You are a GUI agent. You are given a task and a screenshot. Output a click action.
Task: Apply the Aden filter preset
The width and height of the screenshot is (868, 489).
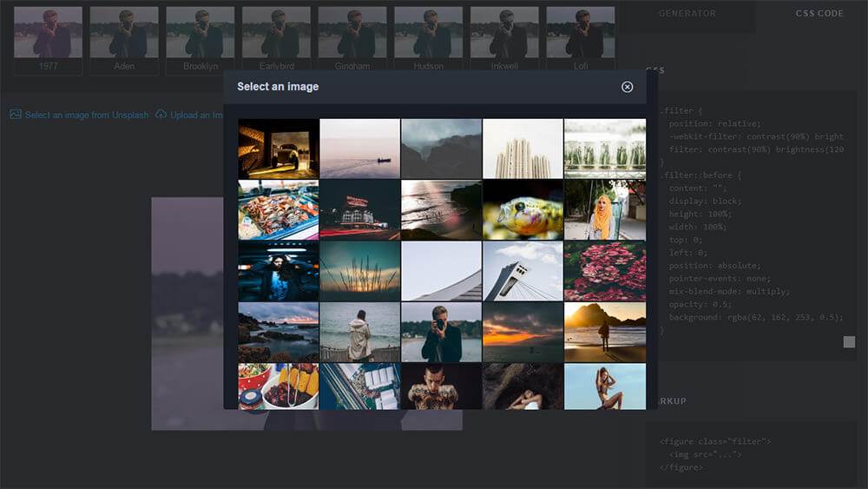[x=124, y=41]
